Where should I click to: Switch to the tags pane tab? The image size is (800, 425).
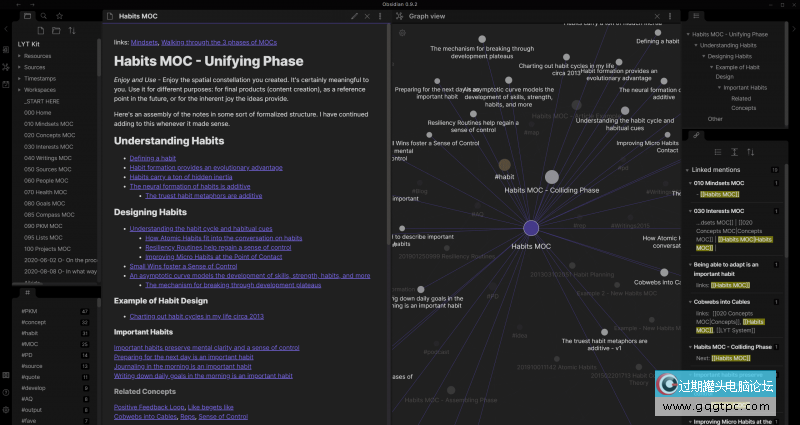[28, 293]
